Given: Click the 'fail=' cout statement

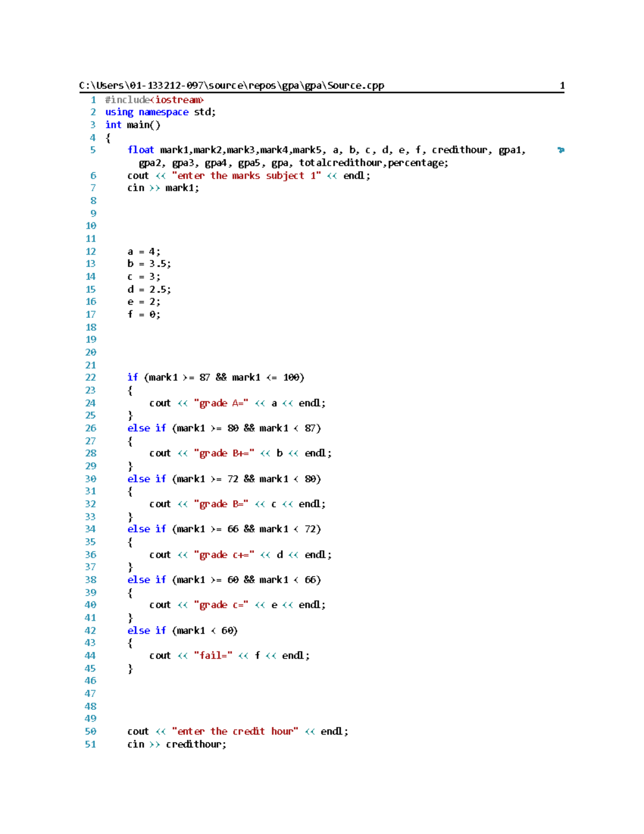Looking at the screenshot, I should 229,656.
